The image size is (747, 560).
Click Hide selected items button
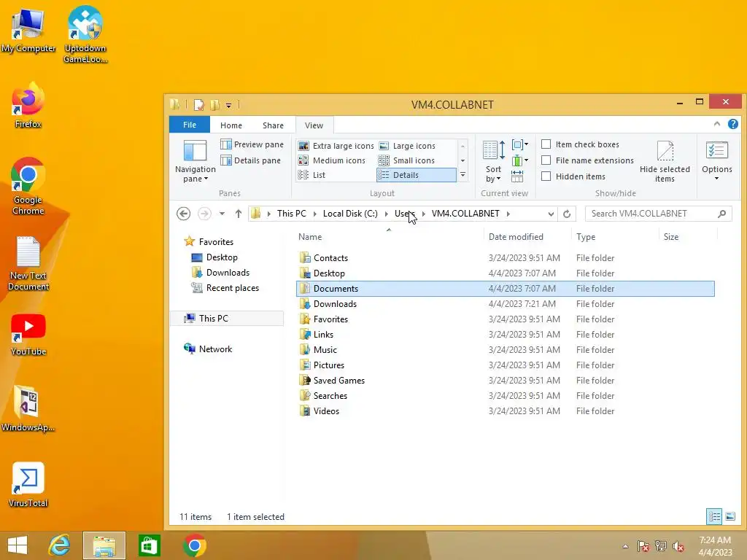pyautogui.click(x=665, y=162)
